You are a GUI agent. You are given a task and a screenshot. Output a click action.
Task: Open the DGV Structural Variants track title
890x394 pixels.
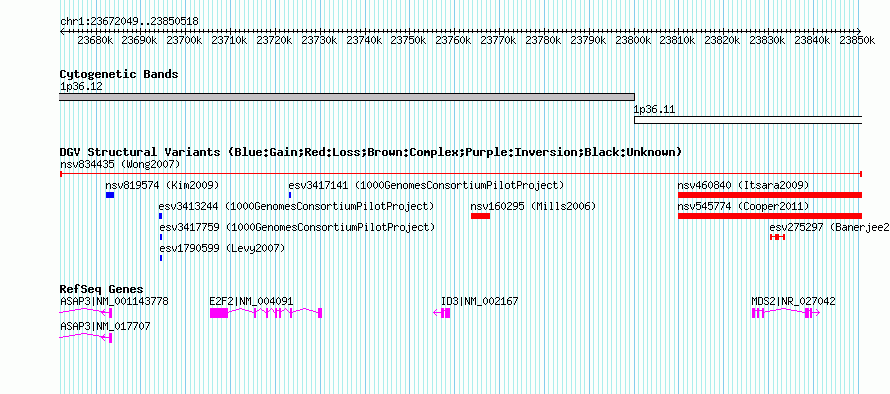pyautogui.click(x=371, y=152)
